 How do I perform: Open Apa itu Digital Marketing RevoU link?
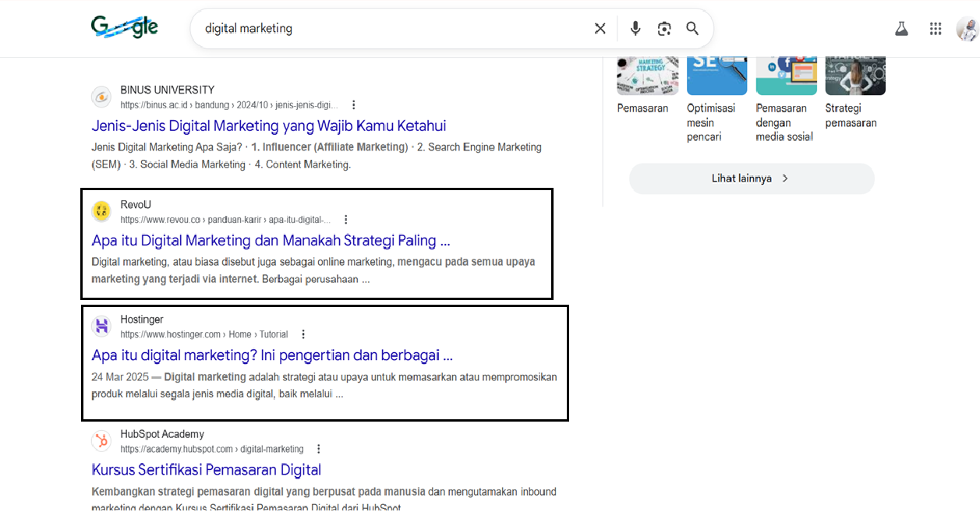point(271,240)
